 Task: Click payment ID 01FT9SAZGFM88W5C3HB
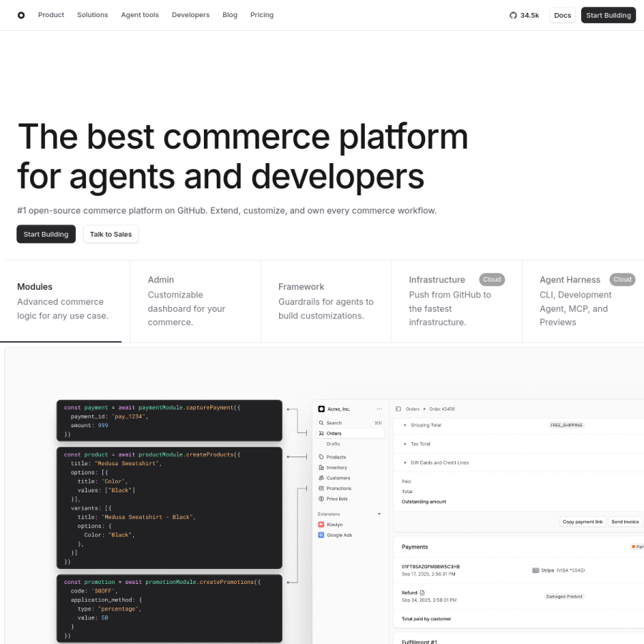pos(431,567)
